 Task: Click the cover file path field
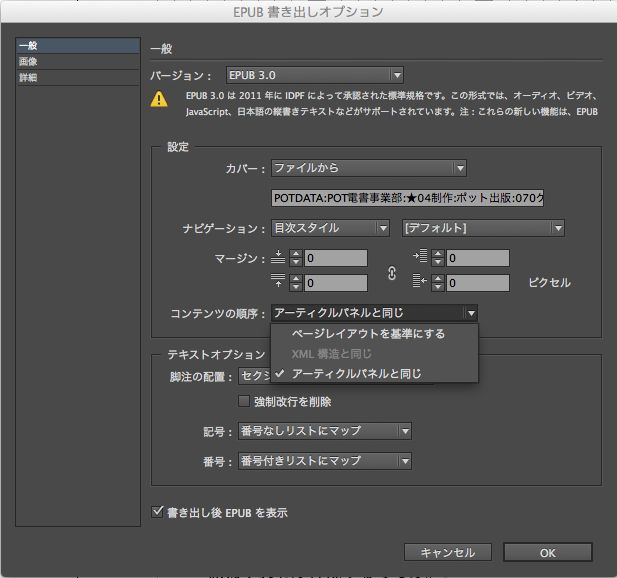(x=408, y=198)
